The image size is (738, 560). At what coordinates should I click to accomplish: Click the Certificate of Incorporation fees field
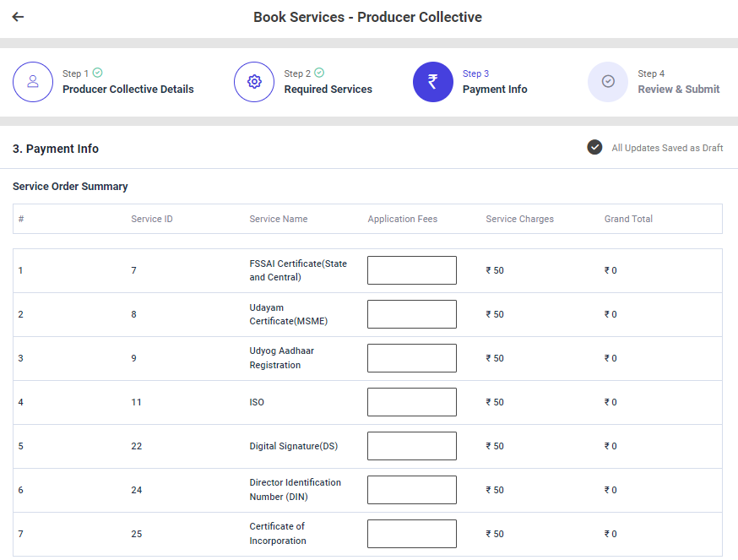click(x=411, y=534)
